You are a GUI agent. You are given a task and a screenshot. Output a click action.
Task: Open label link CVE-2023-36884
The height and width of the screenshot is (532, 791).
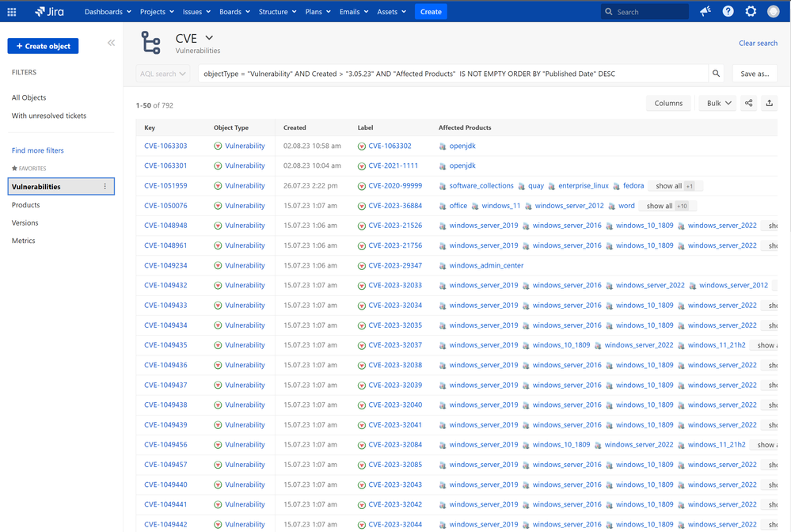pyautogui.click(x=395, y=206)
